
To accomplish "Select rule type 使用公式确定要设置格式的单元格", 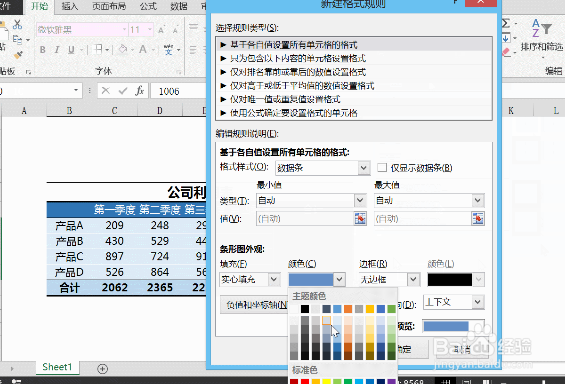I will tap(354, 113).
